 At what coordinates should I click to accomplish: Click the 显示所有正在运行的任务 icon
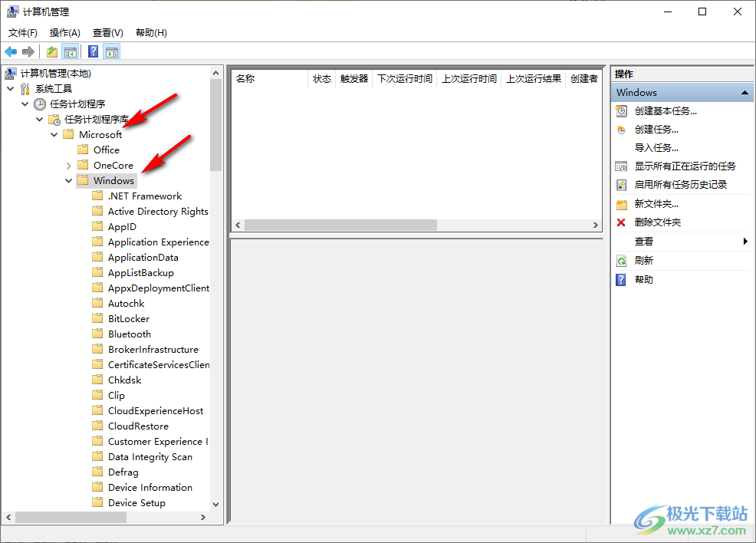[622, 166]
